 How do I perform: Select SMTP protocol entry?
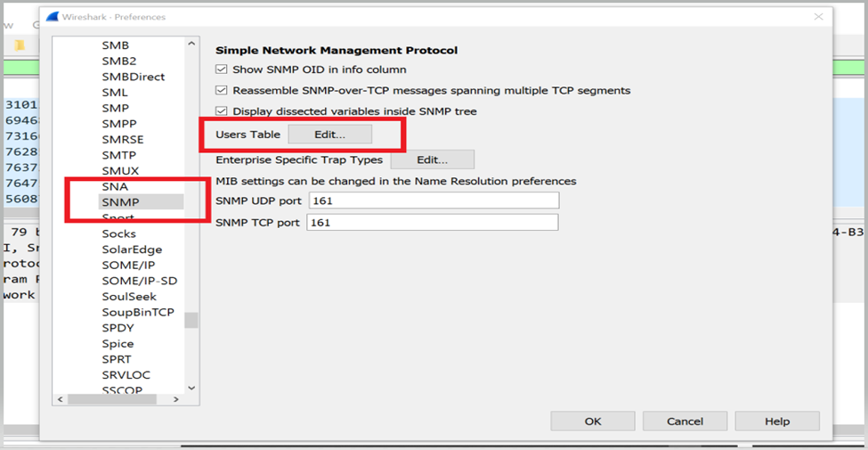point(118,155)
